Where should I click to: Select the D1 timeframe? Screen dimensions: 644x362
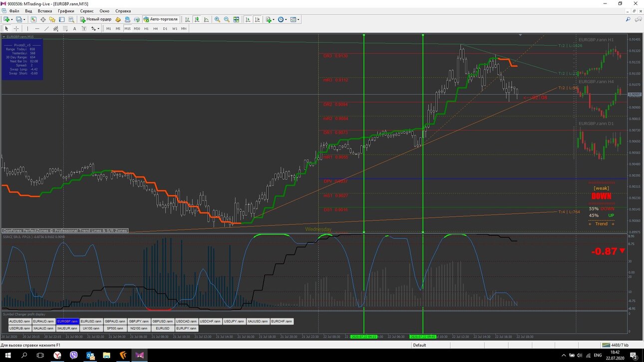165,28
